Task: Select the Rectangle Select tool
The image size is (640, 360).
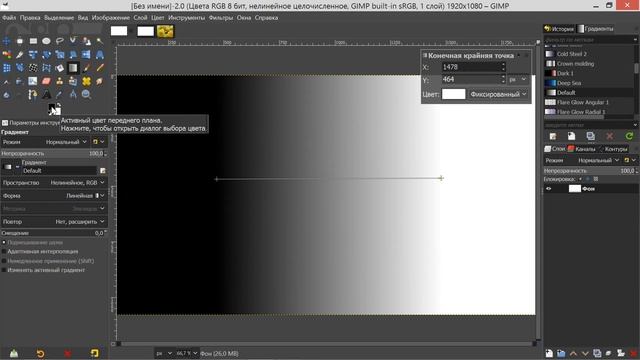Action: pyautogui.click(x=33, y=41)
